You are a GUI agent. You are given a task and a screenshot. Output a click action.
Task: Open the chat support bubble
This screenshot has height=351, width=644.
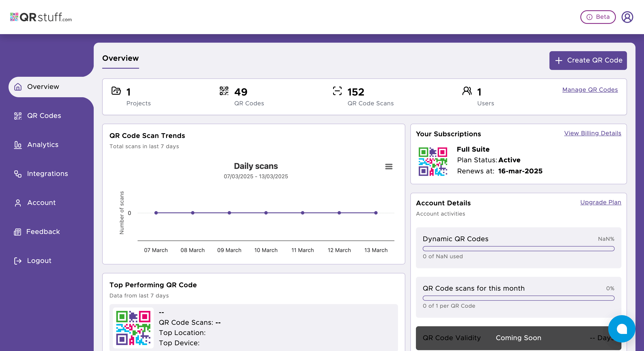coord(621,329)
